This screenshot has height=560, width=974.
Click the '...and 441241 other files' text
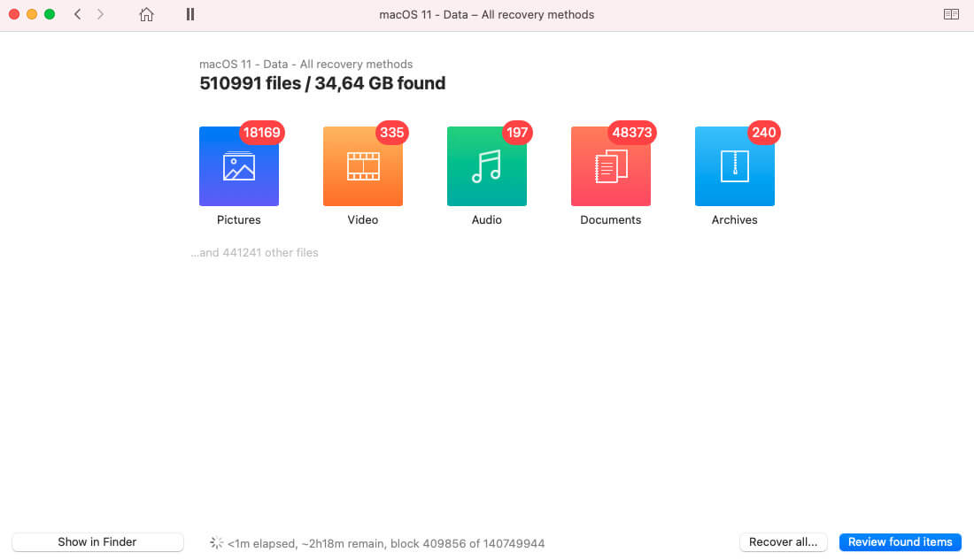[255, 253]
